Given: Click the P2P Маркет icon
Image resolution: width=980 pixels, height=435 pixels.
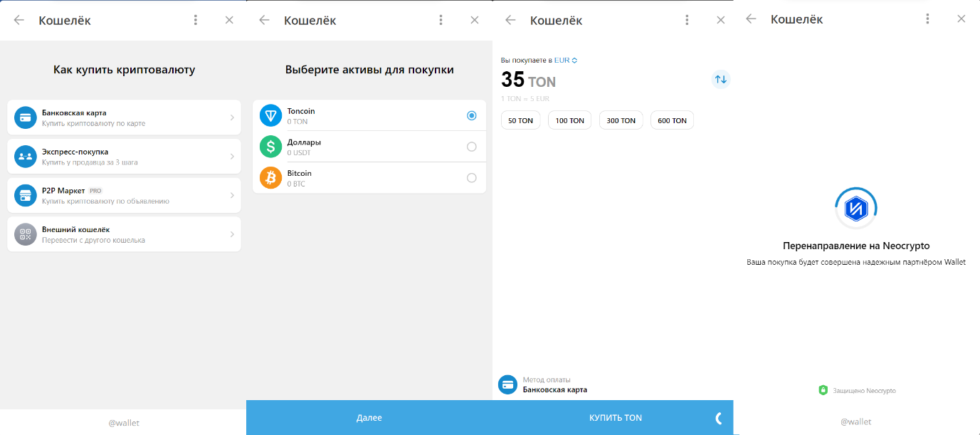Looking at the screenshot, I should point(23,195).
